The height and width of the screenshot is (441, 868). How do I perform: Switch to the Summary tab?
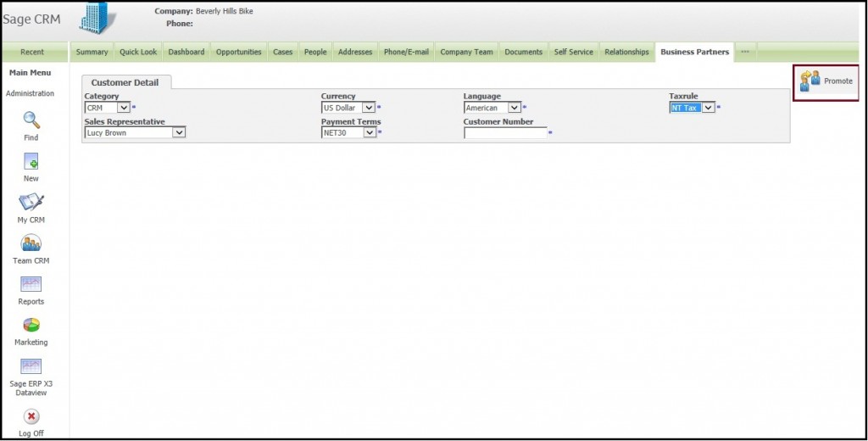click(x=92, y=52)
